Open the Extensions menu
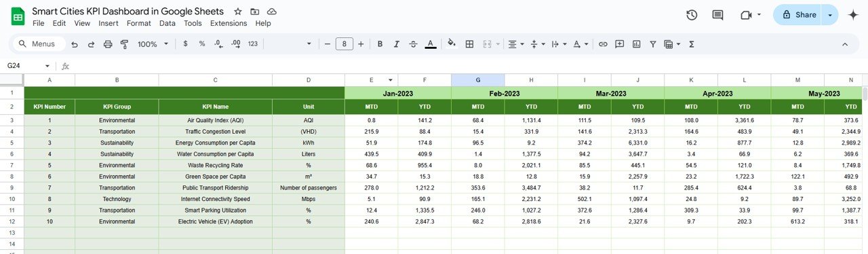Image resolution: width=868 pixels, height=254 pixels. click(x=229, y=23)
